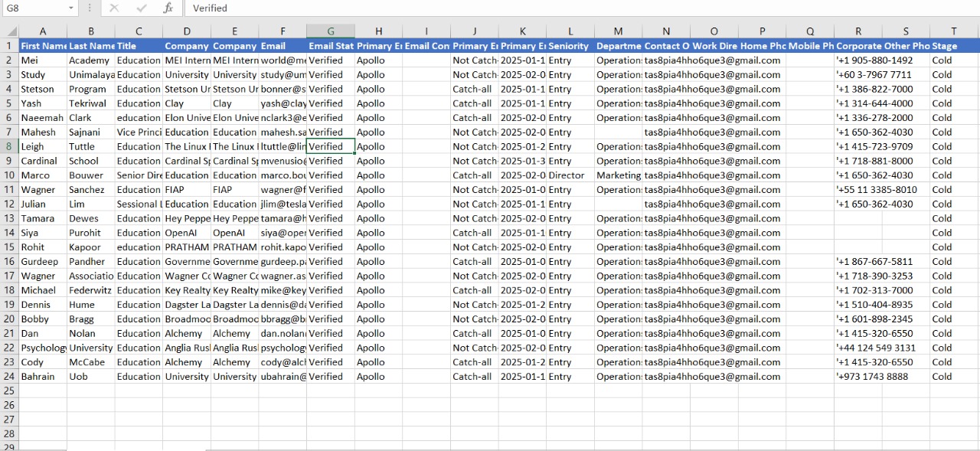Click the formula bar text containing Verified
Screen dimensions: 980x451
click(x=210, y=8)
